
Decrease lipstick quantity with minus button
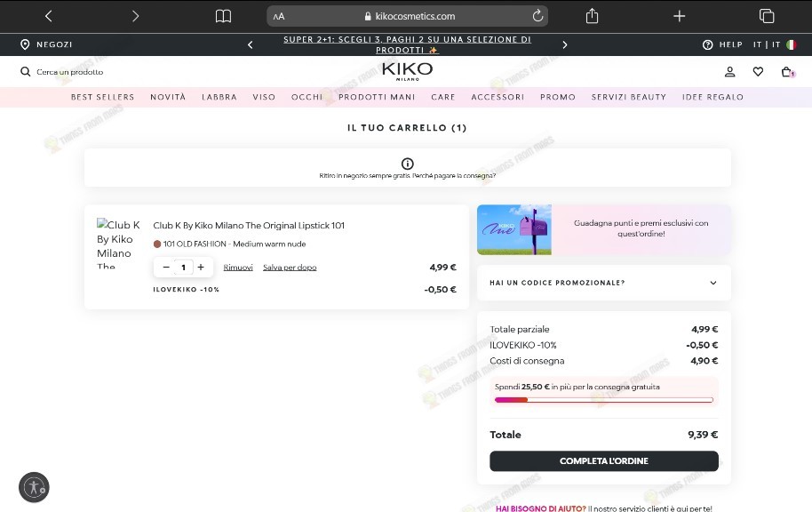pos(166,267)
